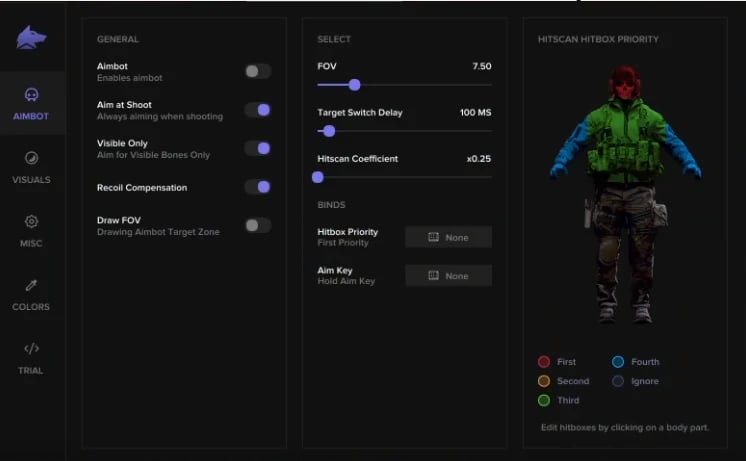Click the Hitscan Coefficient slider handle

click(x=318, y=177)
